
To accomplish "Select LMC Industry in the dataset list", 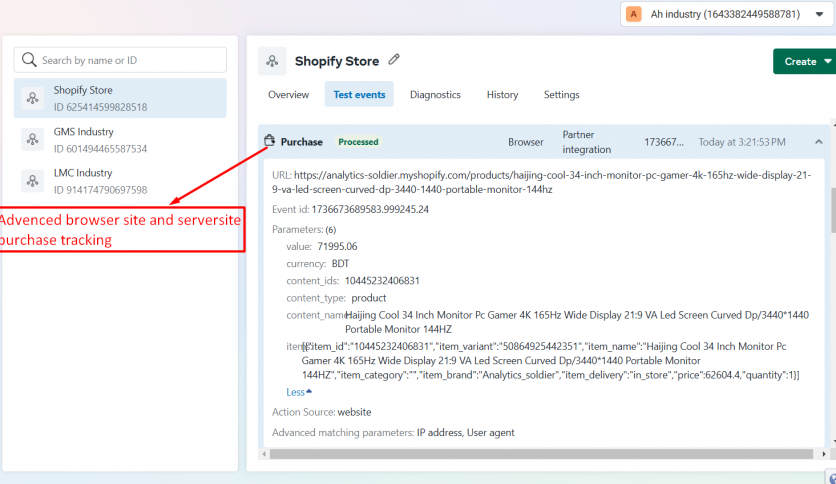I will (120, 181).
